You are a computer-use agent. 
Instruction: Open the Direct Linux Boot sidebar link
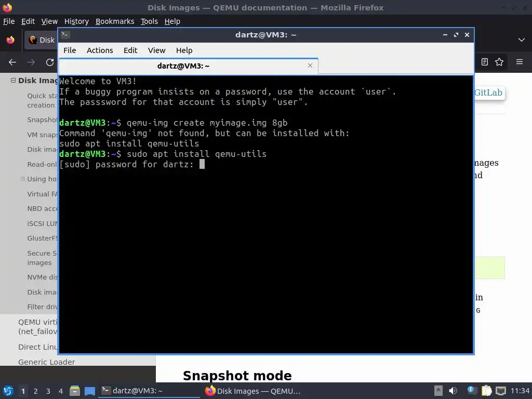point(37,347)
